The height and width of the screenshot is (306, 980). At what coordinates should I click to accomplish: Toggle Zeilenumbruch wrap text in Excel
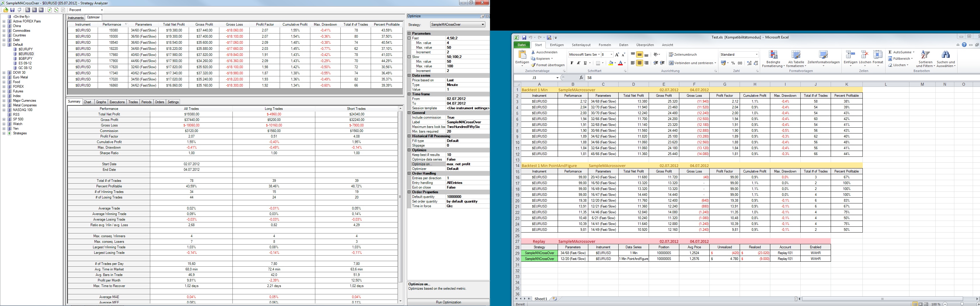pos(682,55)
